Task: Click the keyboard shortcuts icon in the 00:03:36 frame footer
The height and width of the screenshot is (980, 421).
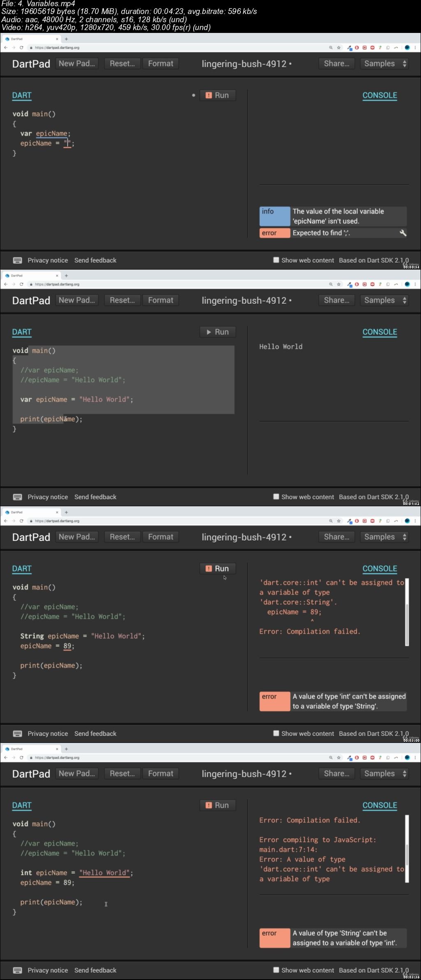Action: coord(17,970)
